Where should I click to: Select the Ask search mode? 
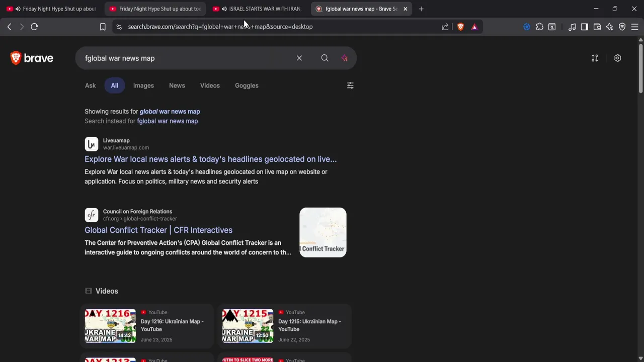90,85
